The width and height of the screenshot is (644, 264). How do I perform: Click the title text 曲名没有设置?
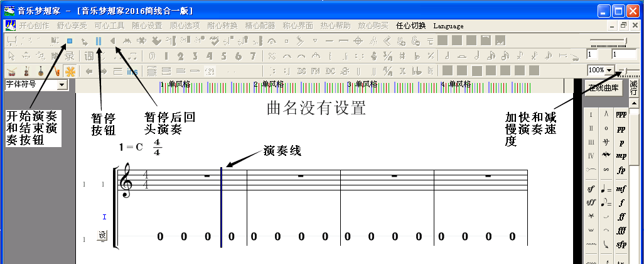click(x=316, y=108)
